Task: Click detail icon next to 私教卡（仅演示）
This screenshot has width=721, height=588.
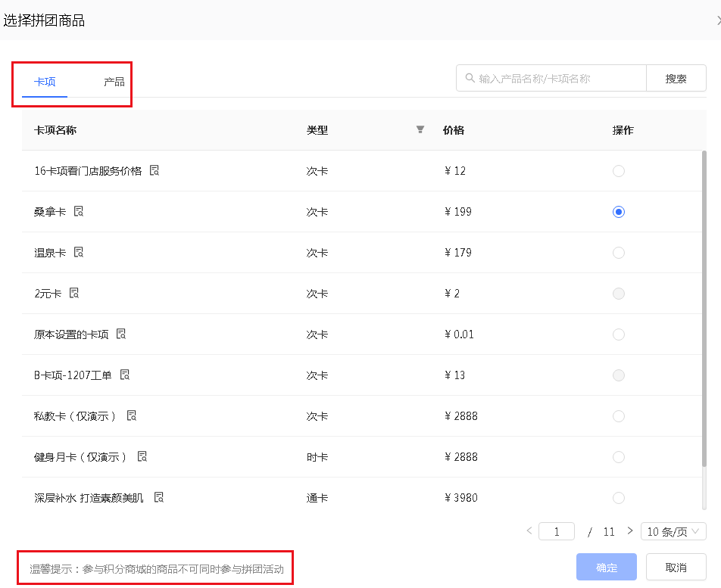Action: (x=132, y=415)
